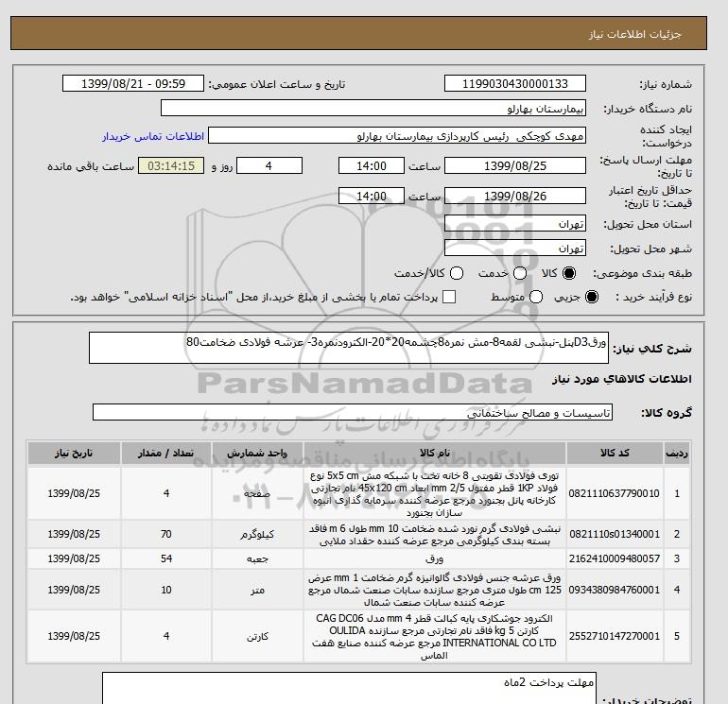
Task: Click the request creator field مهدی کوچکی
Action: tap(397, 135)
